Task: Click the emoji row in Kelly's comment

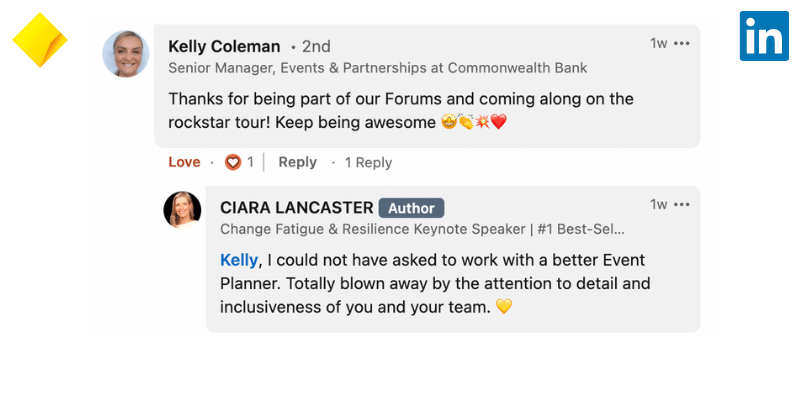Action: [x=474, y=123]
